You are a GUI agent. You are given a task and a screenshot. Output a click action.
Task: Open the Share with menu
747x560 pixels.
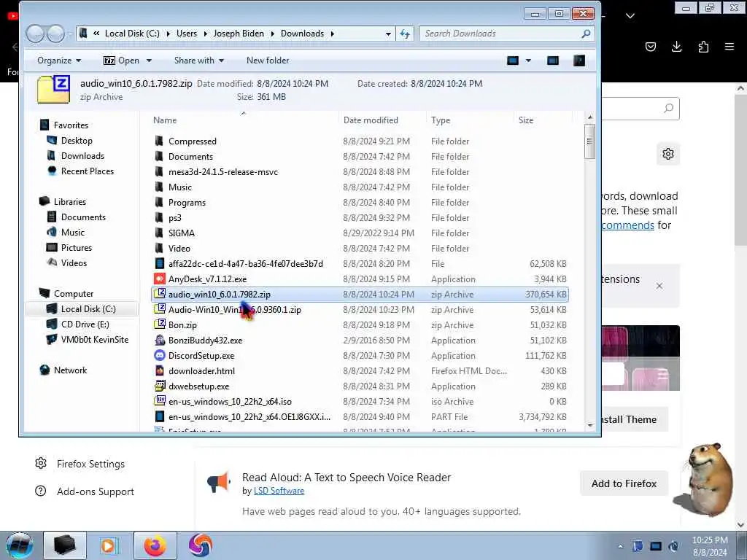coord(198,61)
